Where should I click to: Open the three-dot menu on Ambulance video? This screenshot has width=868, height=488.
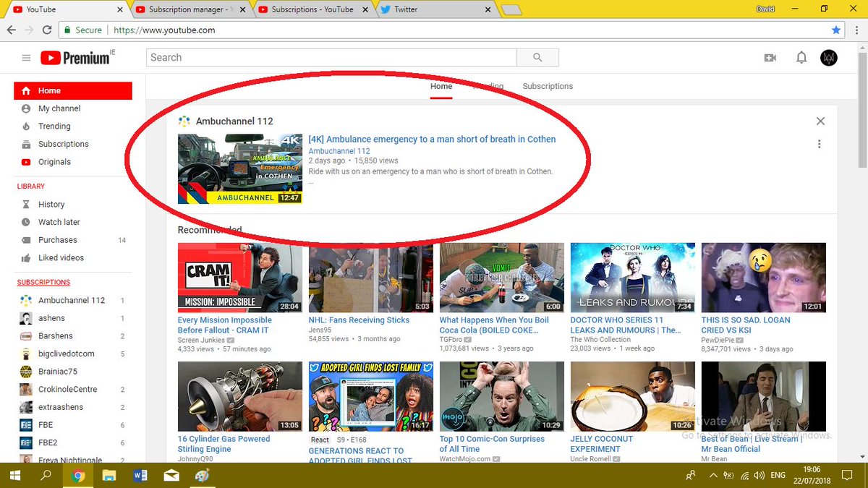click(819, 144)
